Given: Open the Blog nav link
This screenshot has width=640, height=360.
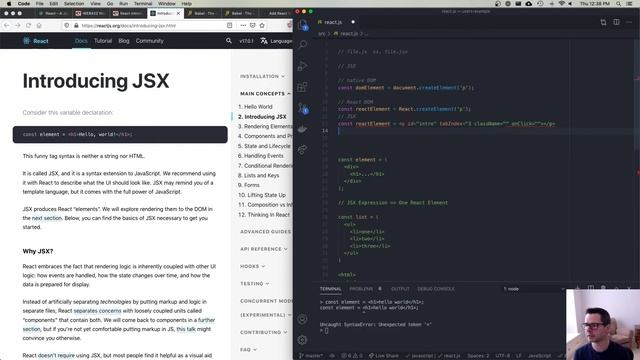Looking at the screenshot, I should pos(124,41).
